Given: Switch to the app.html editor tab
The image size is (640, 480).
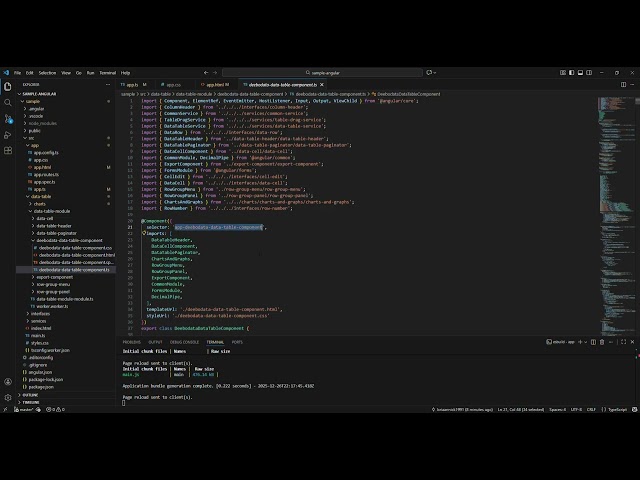Looking at the screenshot, I should tap(215, 85).
